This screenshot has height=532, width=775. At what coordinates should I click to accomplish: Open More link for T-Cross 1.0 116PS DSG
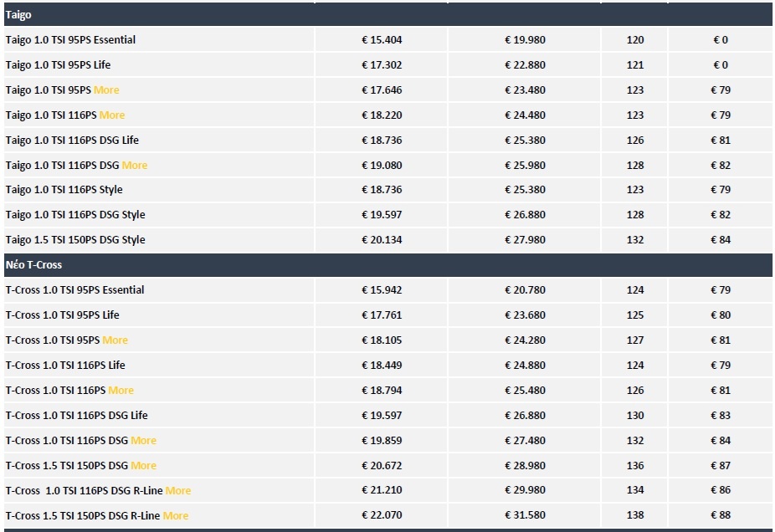[144, 441]
